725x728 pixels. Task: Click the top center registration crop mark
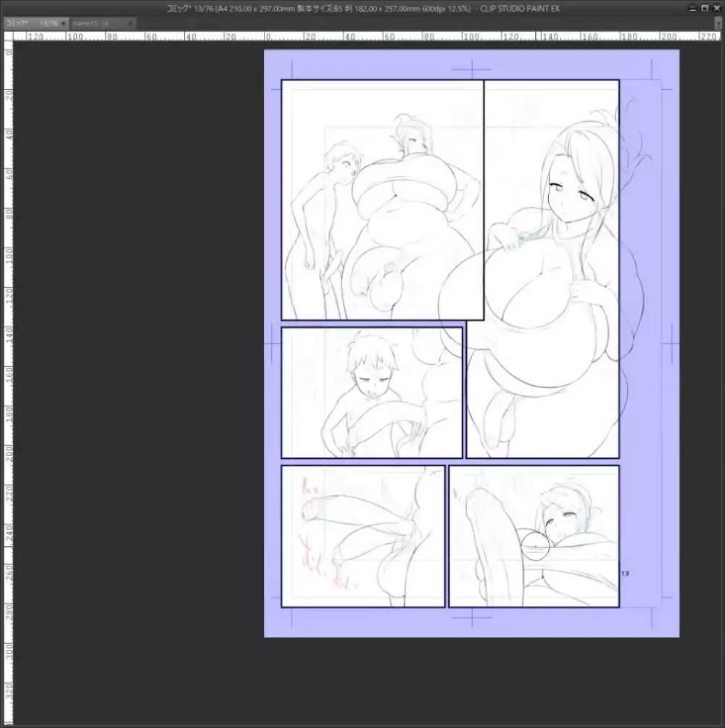pyautogui.click(x=471, y=70)
